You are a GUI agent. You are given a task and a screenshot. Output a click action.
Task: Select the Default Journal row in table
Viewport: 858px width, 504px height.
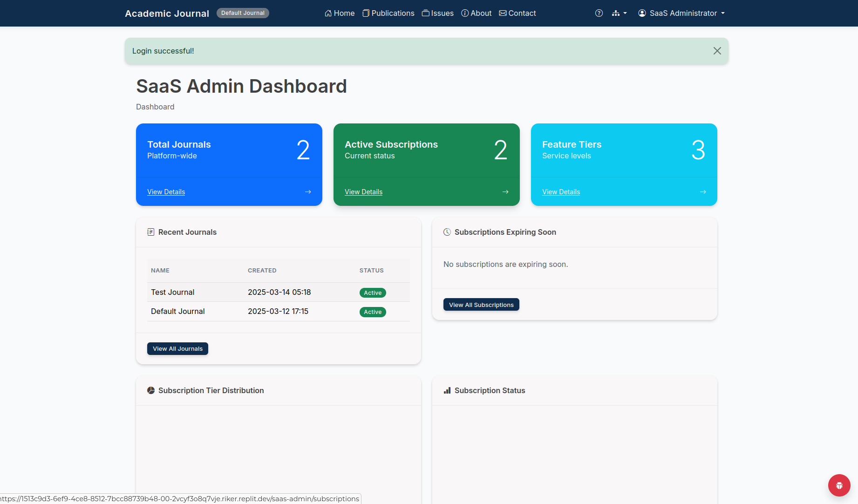tap(279, 311)
